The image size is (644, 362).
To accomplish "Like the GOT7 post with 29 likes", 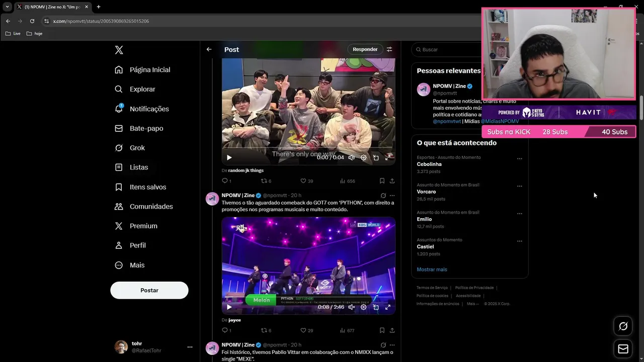I will (x=306, y=330).
